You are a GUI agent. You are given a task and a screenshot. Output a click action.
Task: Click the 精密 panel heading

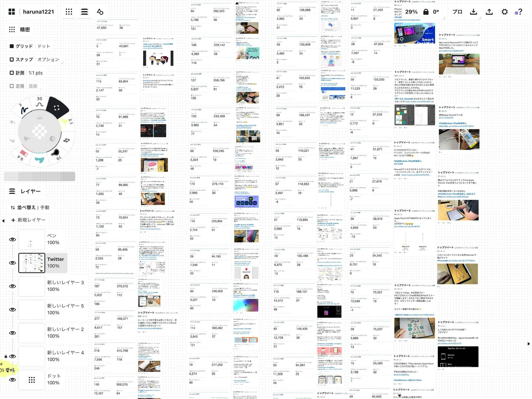pos(25,30)
